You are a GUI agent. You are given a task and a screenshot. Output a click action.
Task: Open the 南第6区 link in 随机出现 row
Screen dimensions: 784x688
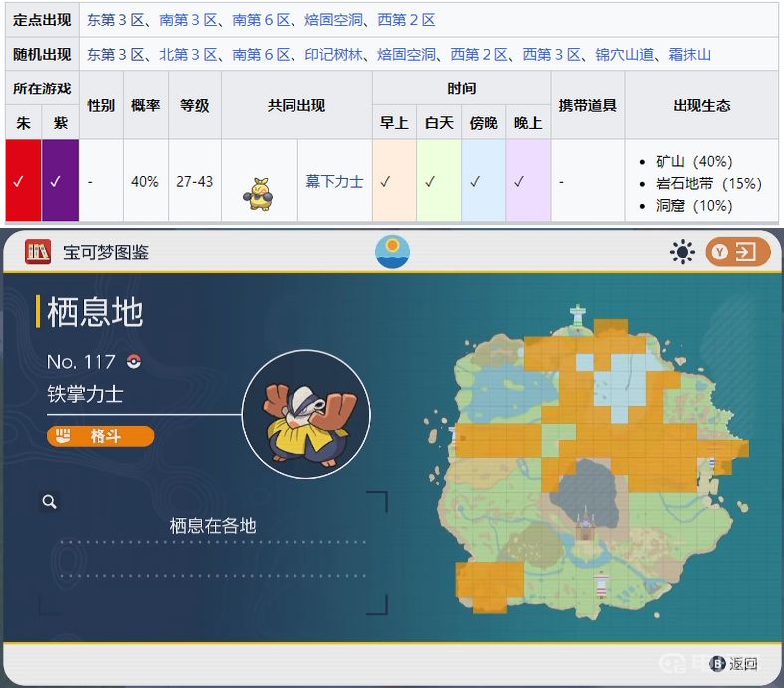261,54
